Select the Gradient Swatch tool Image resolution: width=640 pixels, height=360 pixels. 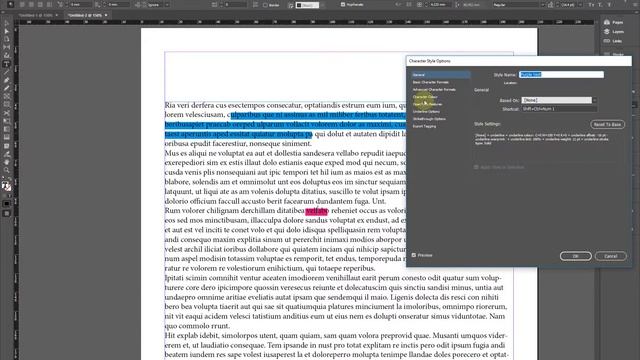(7, 129)
